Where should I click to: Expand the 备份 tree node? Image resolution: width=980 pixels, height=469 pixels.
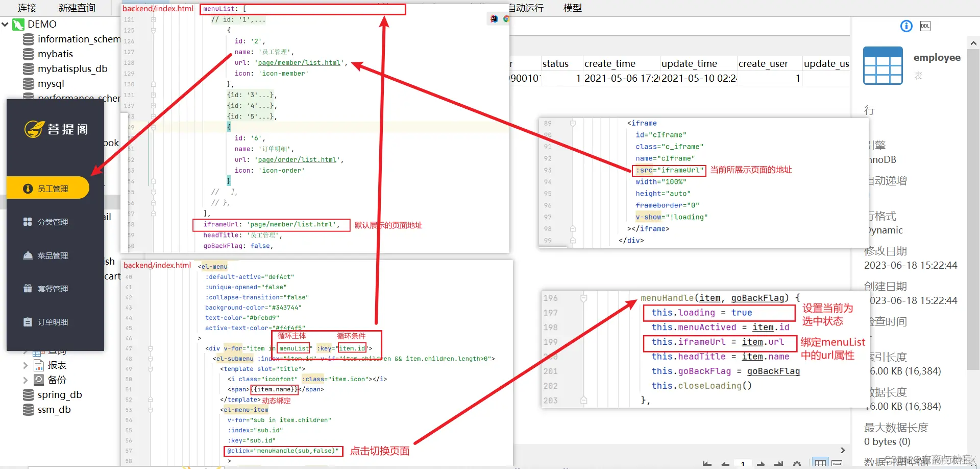(x=26, y=380)
